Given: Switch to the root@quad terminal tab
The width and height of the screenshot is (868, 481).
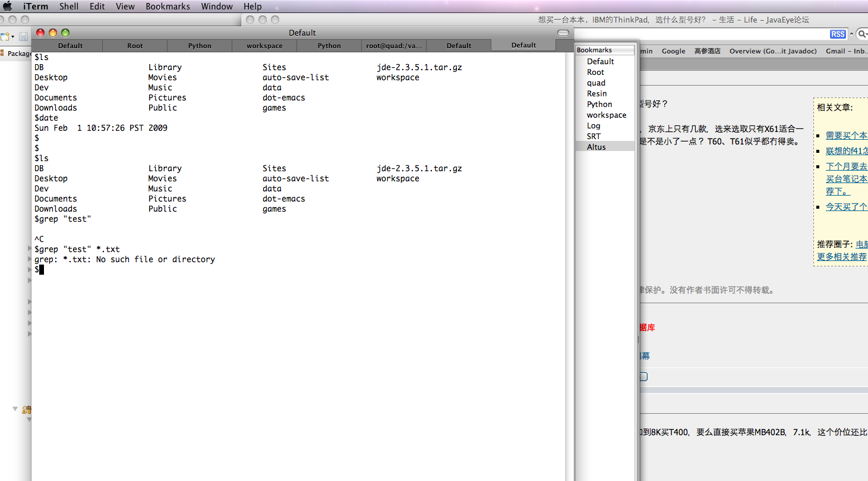Looking at the screenshot, I should coord(394,46).
